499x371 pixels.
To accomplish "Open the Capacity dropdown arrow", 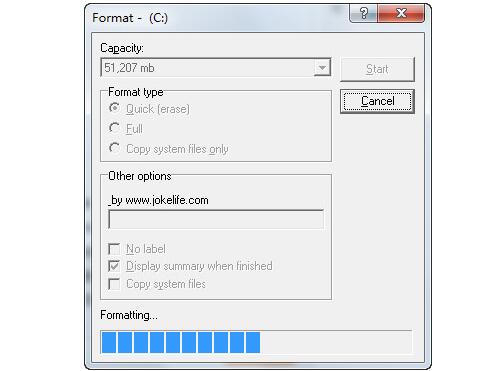I will click(322, 68).
